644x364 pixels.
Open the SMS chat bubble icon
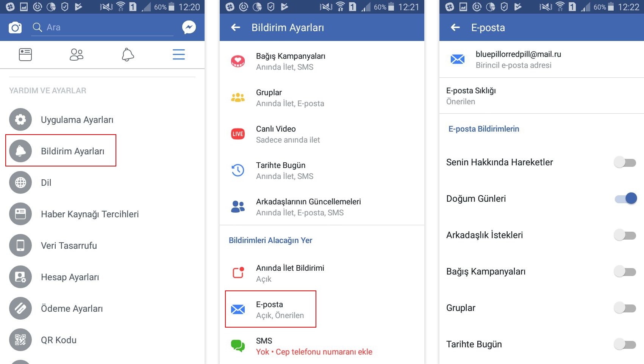tap(238, 346)
